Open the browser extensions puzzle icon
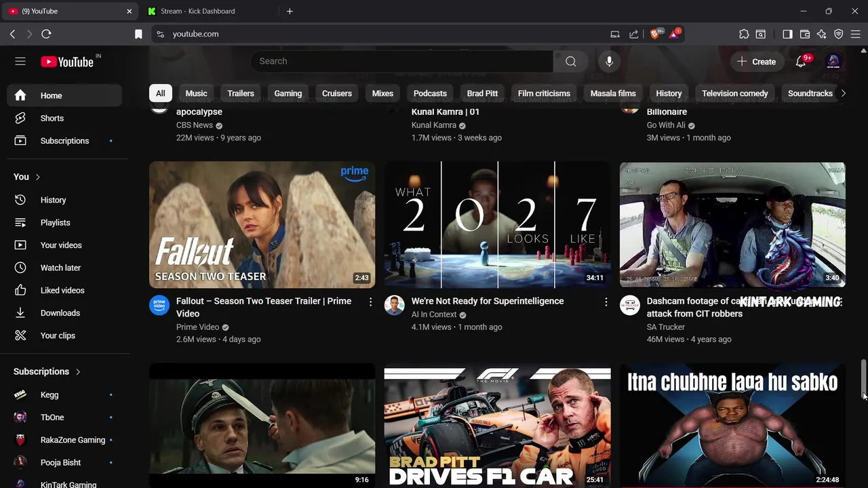 (x=744, y=34)
